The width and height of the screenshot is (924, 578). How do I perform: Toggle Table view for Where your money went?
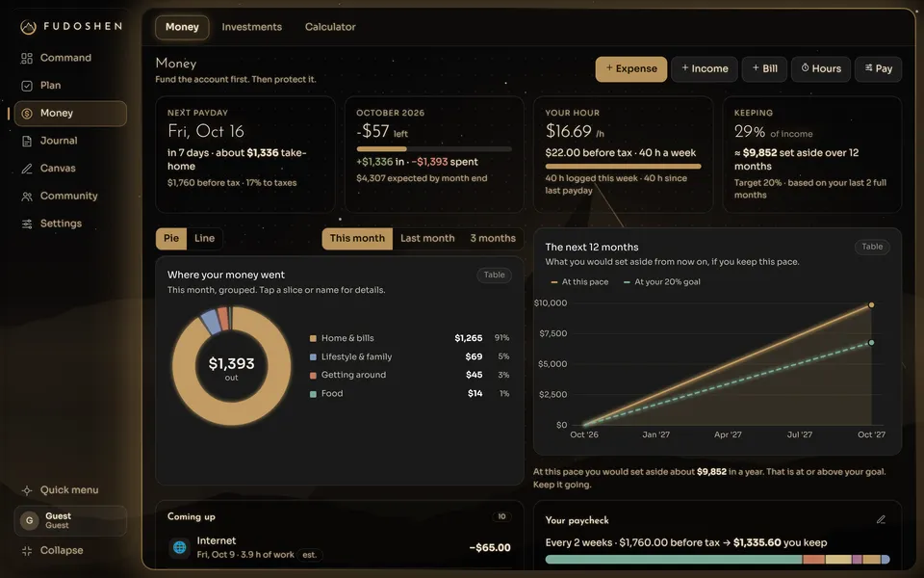click(x=494, y=275)
